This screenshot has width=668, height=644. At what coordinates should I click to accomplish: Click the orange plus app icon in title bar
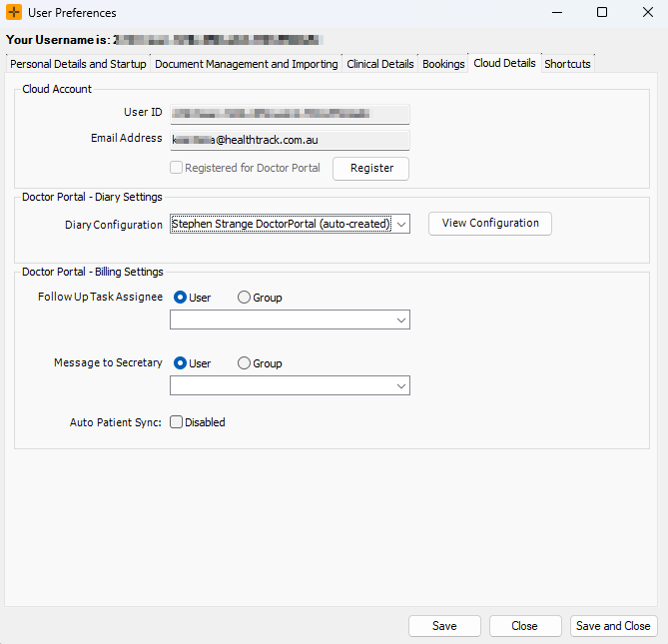point(14,12)
